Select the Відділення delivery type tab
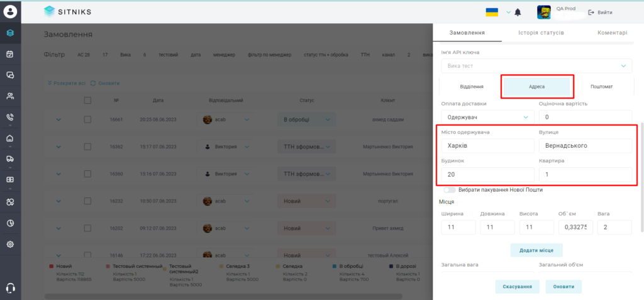 pyautogui.click(x=472, y=87)
